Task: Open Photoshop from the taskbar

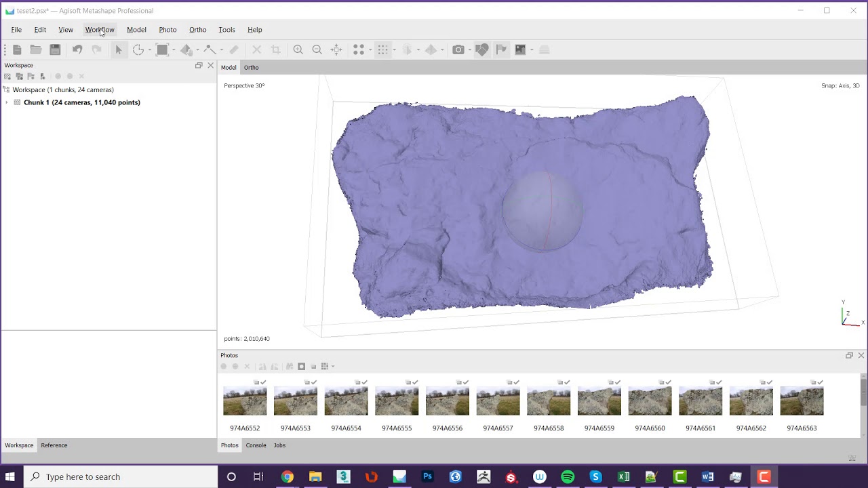Action: coord(427,476)
